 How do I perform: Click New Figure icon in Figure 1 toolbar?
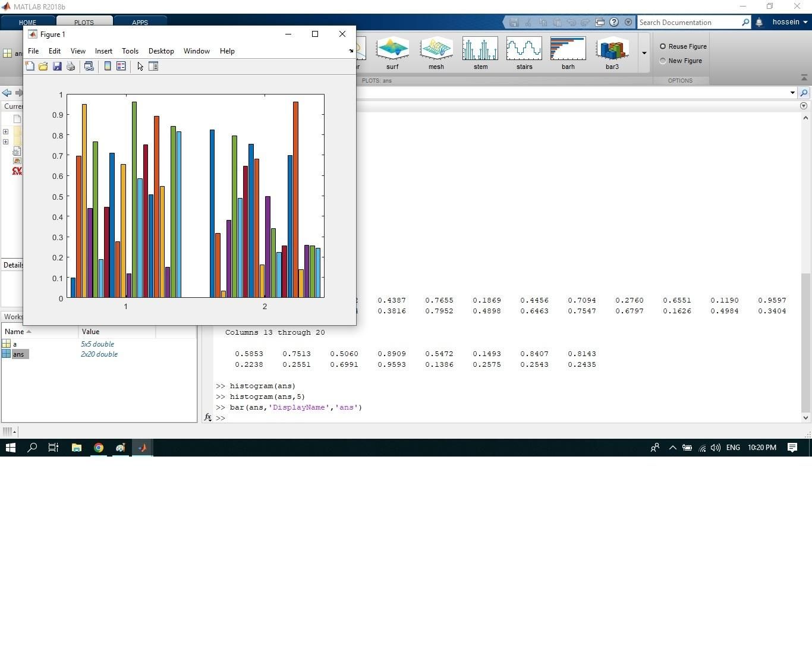click(30, 67)
